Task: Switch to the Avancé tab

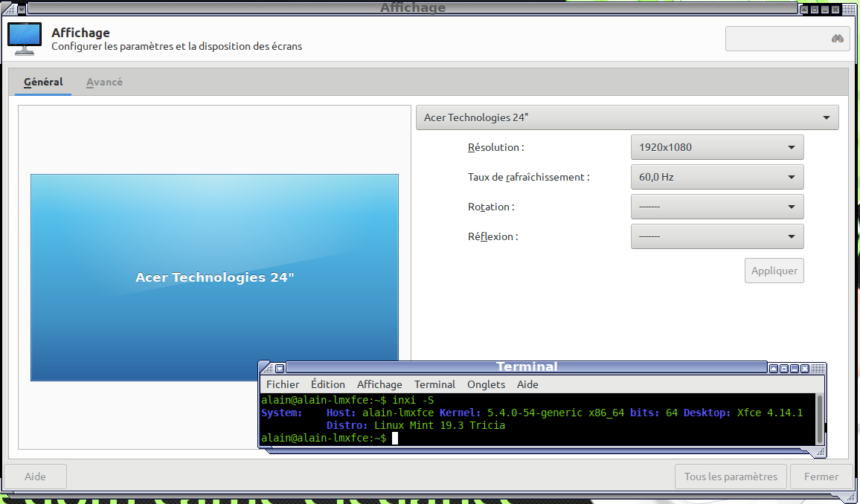Action: click(104, 82)
